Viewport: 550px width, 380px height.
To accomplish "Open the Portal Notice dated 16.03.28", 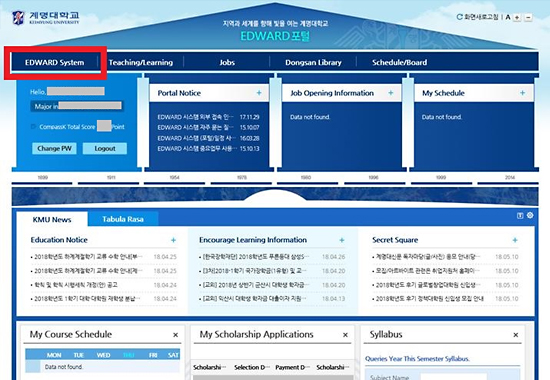I will pos(208,138).
